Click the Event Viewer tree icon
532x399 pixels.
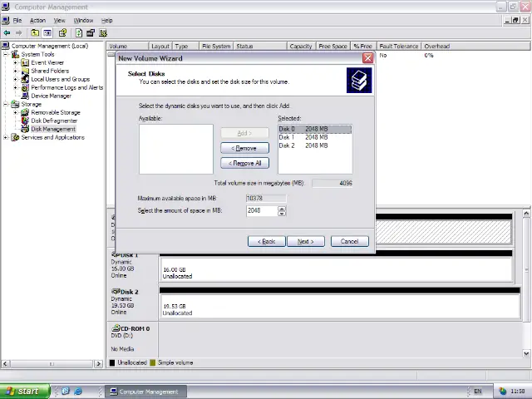click(25, 62)
